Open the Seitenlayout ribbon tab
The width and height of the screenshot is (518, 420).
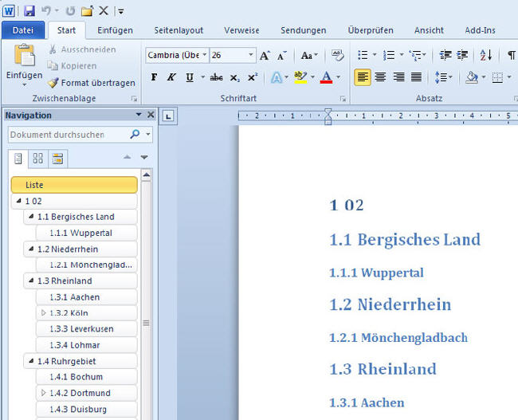pos(180,30)
